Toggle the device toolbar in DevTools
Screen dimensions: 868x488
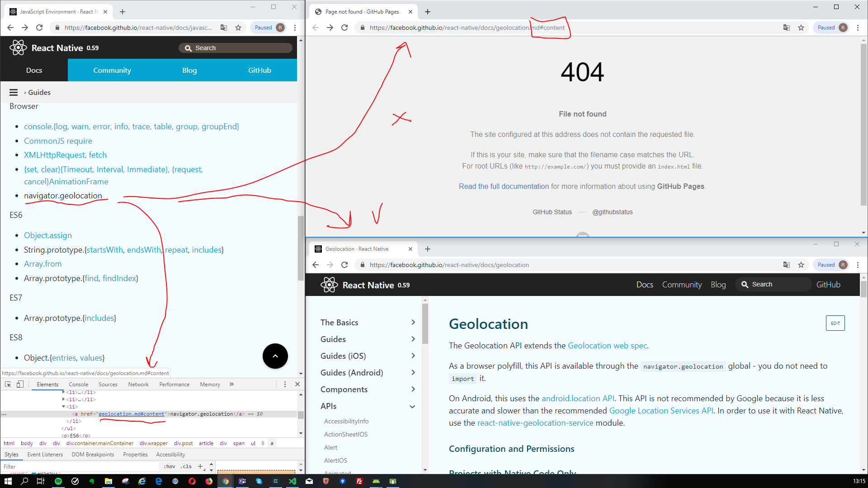pos(19,384)
